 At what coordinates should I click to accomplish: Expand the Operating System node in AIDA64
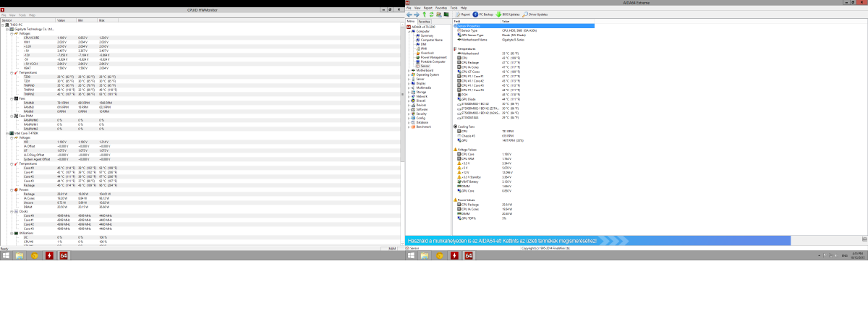click(x=409, y=74)
